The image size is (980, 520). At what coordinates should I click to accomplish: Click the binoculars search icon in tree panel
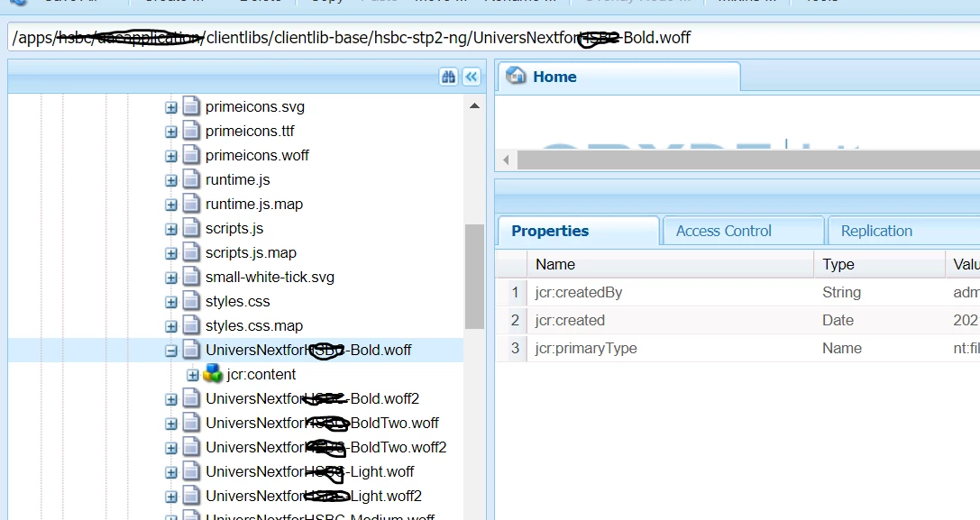(x=448, y=77)
